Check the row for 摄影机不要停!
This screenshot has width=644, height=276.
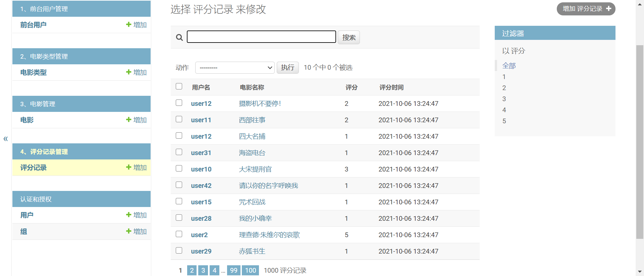click(x=179, y=103)
